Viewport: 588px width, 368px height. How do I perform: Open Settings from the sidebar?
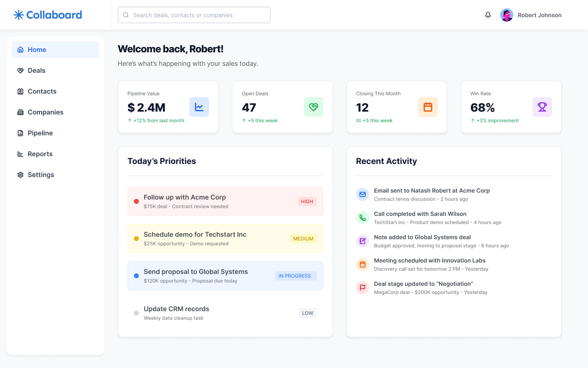[x=40, y=175]
